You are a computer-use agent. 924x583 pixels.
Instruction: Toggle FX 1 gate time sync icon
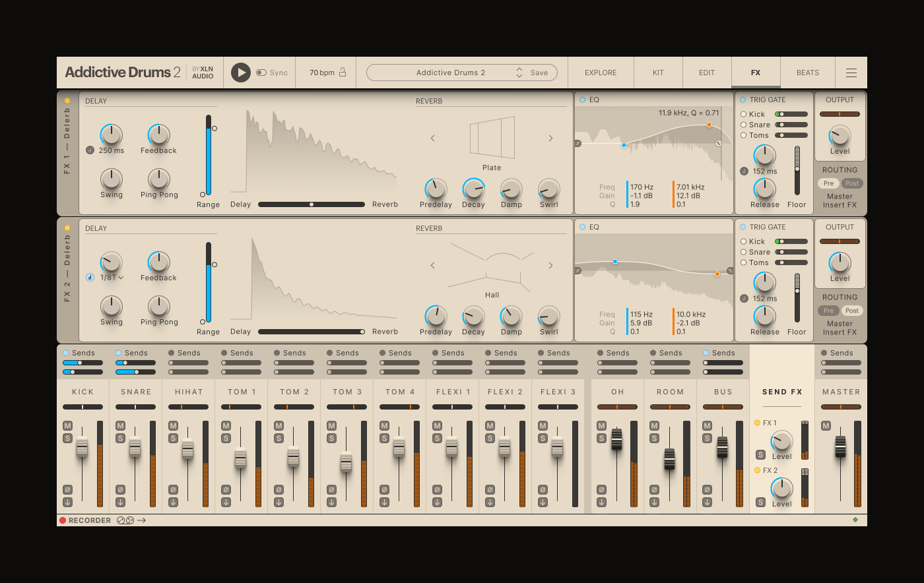point(744,171)
